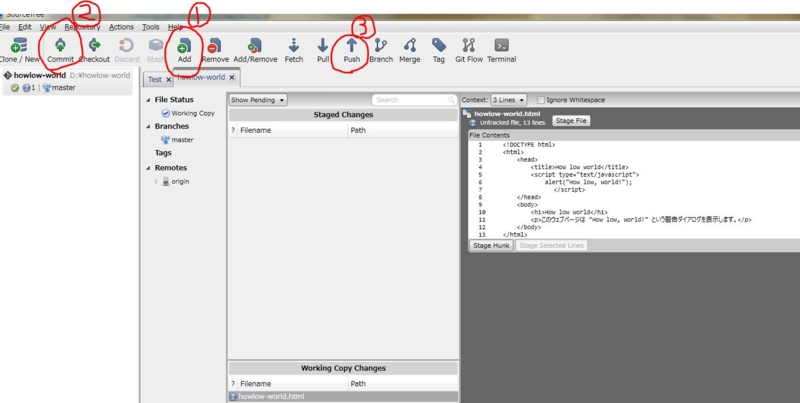Enable Ignore Whitespace checkbox
This screenshot has width=800, height=403.
(x=541, y=100)
